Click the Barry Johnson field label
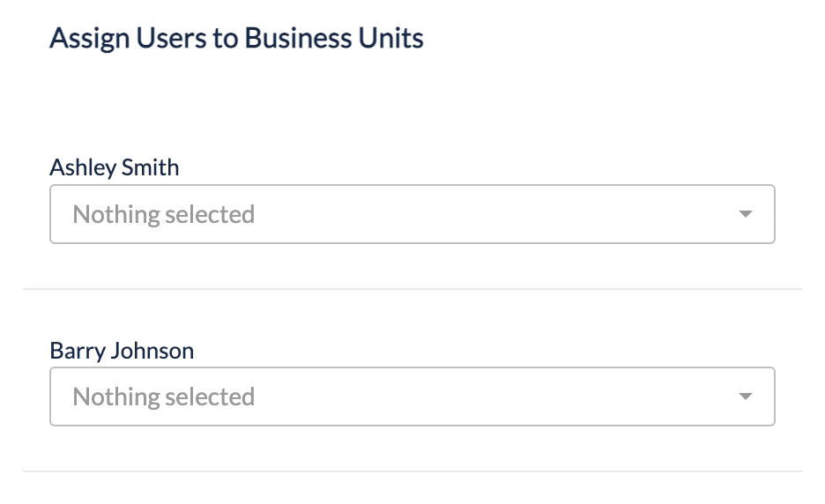Screen dimensions: 825x504 pyautogui.click(x=122, y=350)
